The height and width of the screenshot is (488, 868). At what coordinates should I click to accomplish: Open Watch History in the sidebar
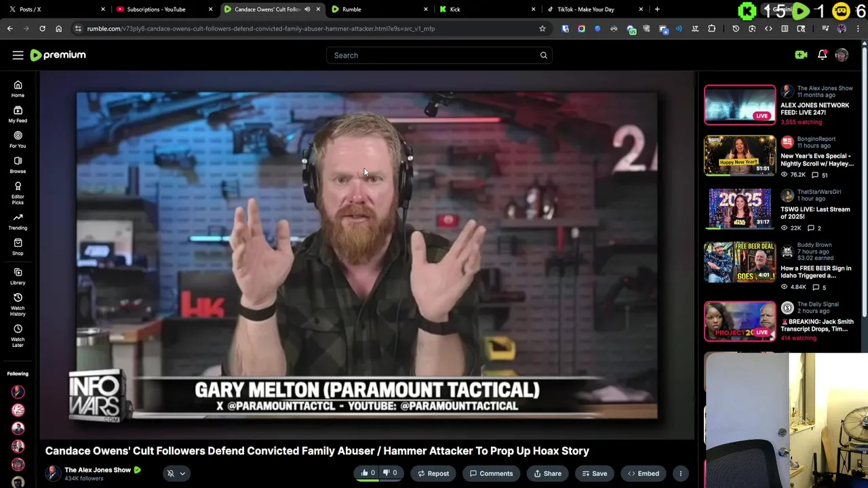[18, 304]
